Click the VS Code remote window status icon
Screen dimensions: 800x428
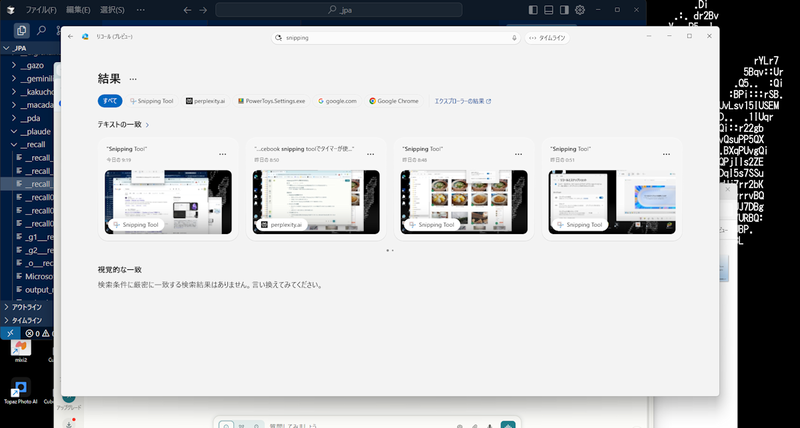(10, 333)
